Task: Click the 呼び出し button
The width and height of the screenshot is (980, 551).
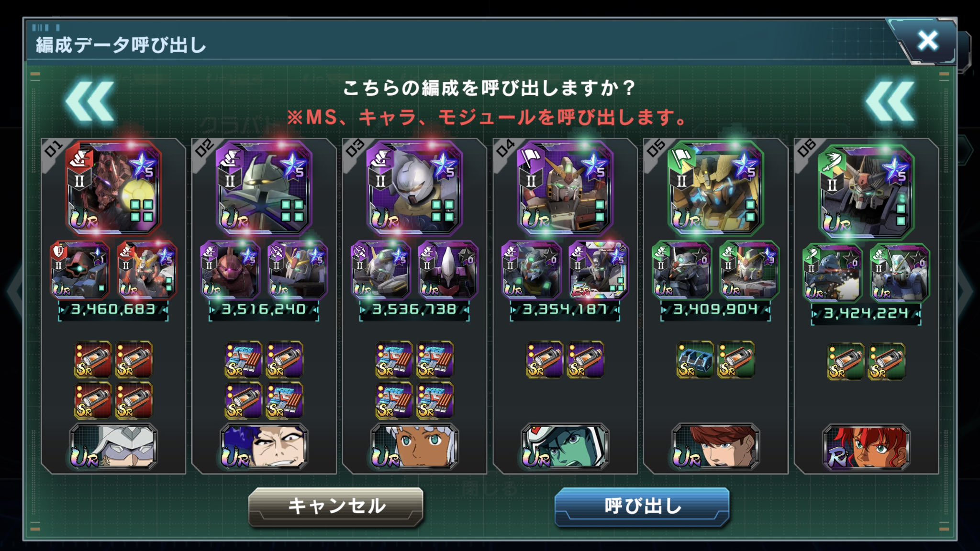Action: [642, 507]
